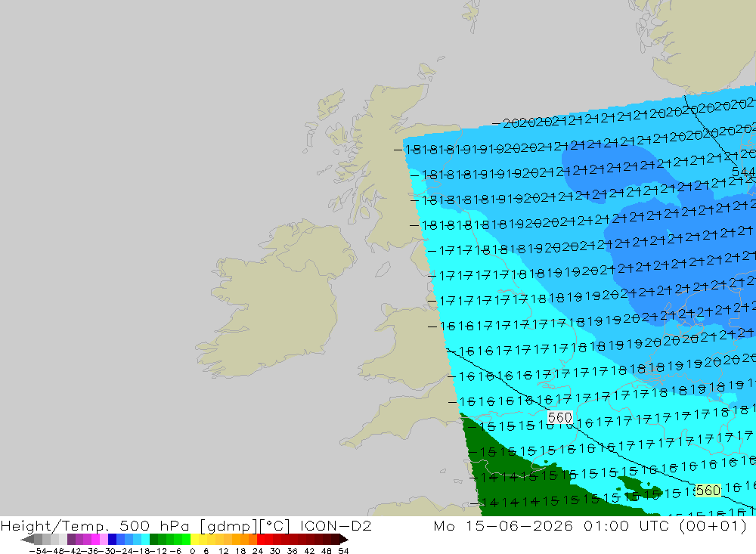This screenshot has width=756, height=554.
Task: Click the dark green legend swatch
Action: click(153, 539)
